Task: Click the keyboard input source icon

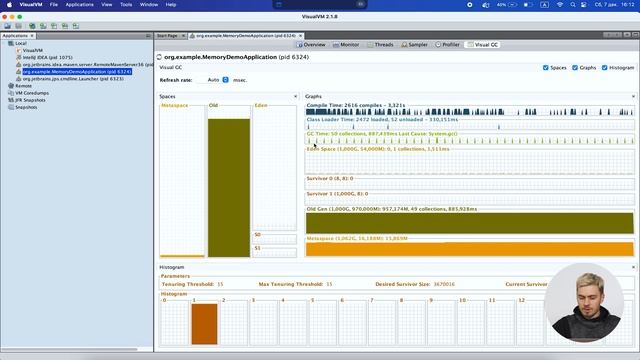Action: tap(544, 4)
